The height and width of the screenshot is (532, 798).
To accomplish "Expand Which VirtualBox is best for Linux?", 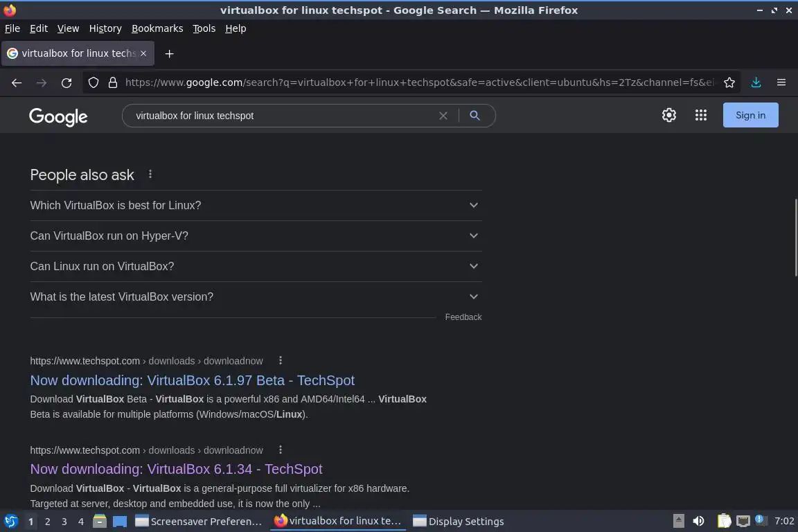I will (x=256, y=205).
